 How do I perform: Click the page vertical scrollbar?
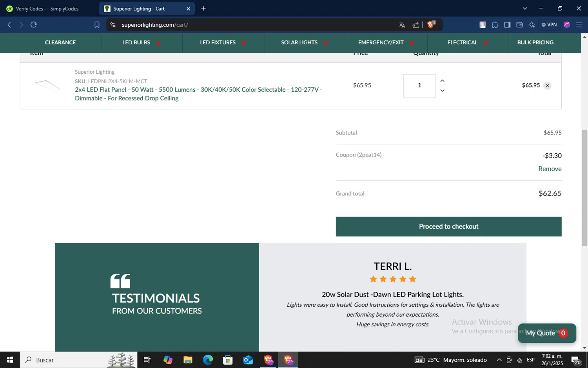point(584,188)
